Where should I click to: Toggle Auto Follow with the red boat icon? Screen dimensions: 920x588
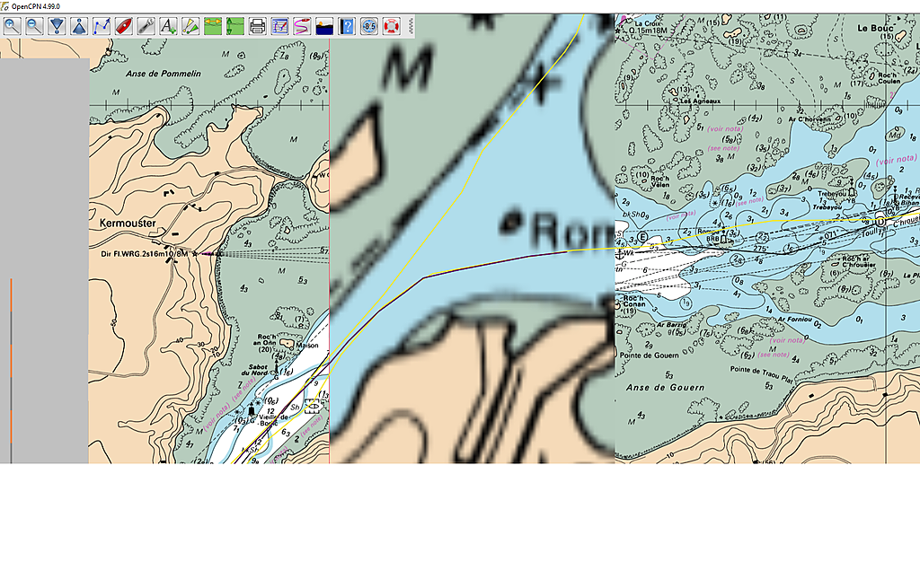[124, 26]
